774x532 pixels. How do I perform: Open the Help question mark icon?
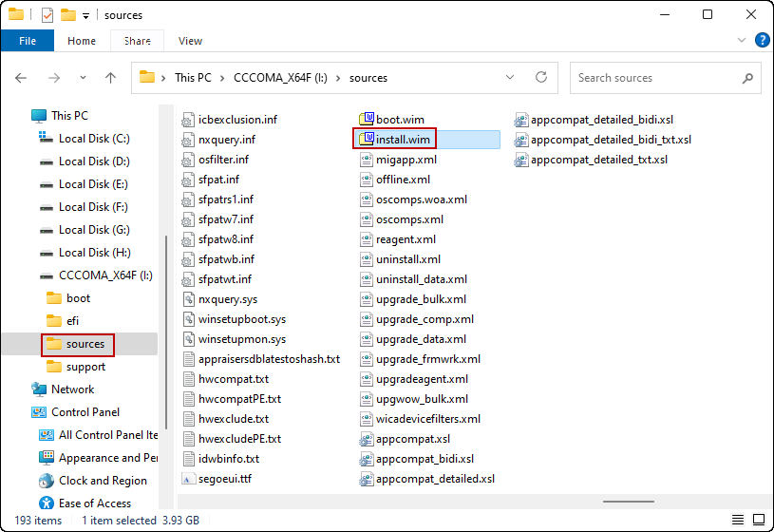click(762, 40)
